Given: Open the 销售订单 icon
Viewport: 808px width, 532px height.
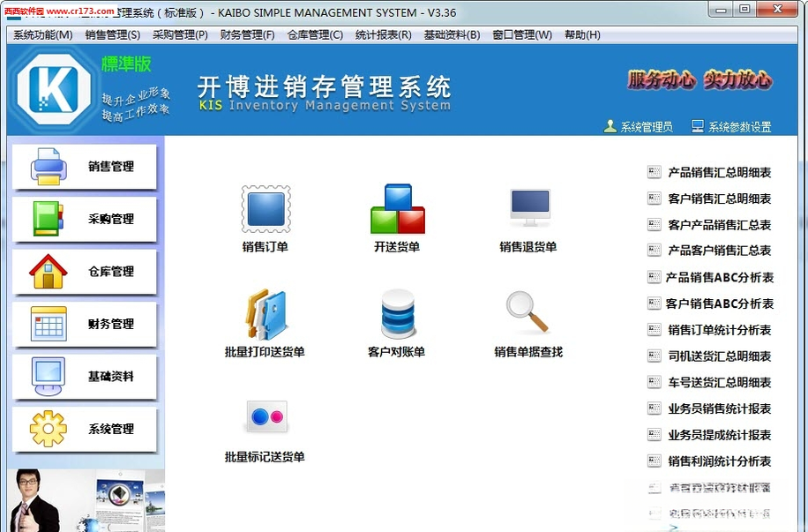Looking at the screenshot, I should coord(266,209).
